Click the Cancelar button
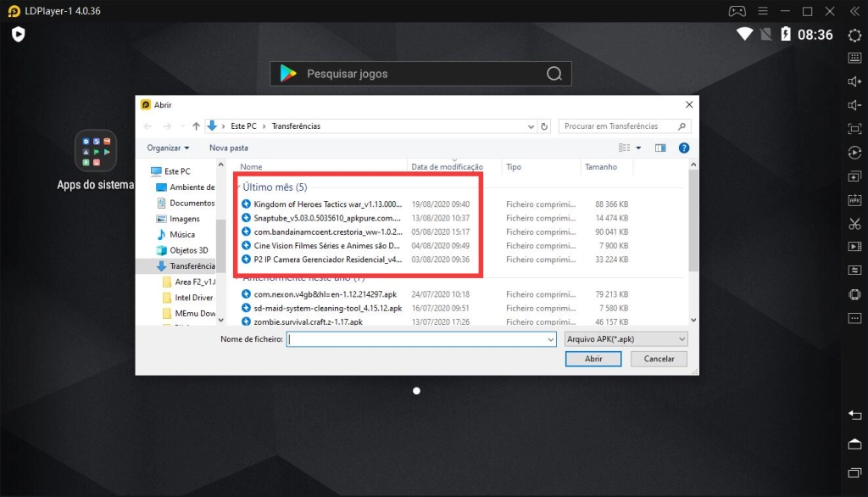 point(659,359)
